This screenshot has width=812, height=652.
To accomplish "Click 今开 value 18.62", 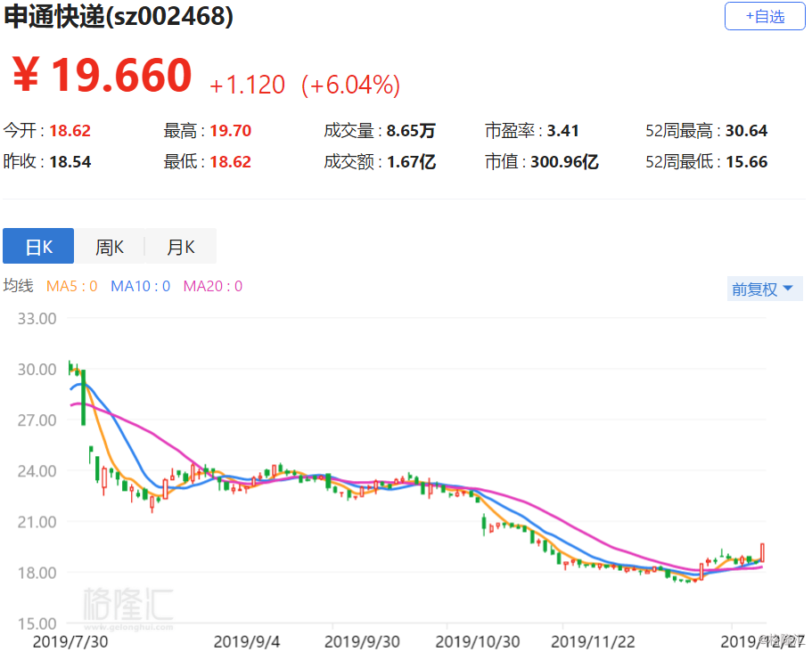I will 70,130.
